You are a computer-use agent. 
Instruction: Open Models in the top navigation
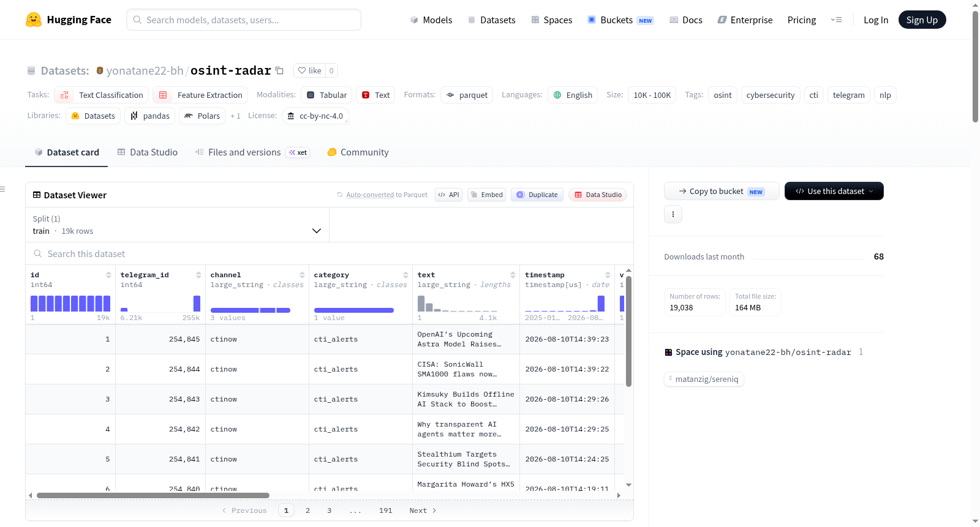click(x=431, y=20)
